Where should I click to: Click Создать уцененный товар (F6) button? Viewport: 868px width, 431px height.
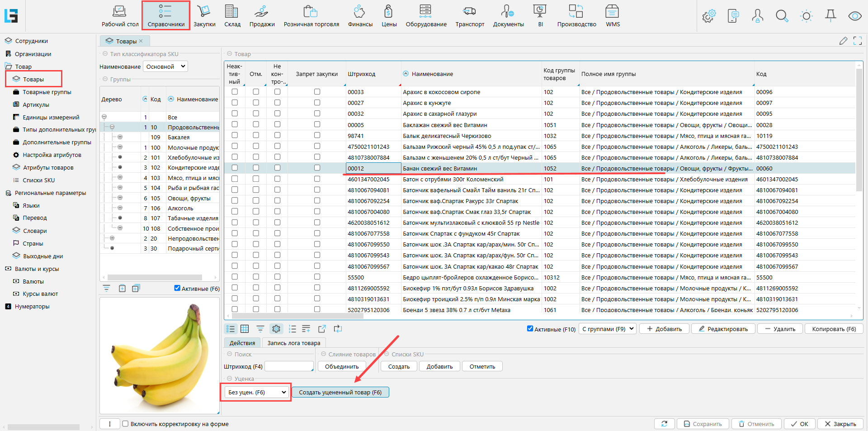coord(340,392)
